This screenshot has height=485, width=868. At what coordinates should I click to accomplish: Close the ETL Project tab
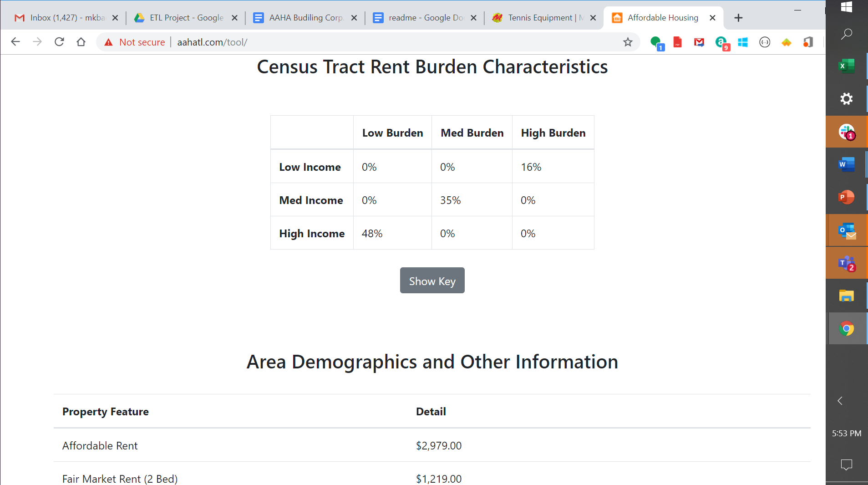[x=234, y=18]
